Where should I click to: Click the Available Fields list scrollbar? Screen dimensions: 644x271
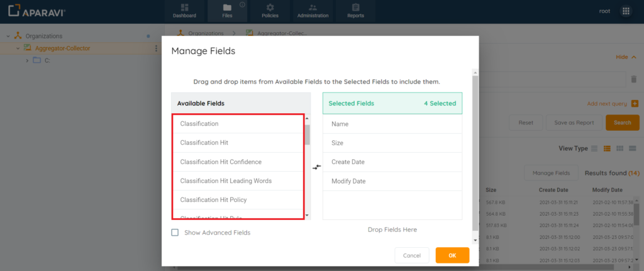pos(307,135)
